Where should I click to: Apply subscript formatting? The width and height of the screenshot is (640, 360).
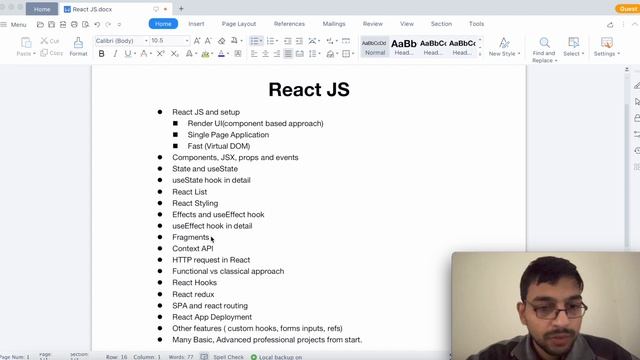pos(174,53)
